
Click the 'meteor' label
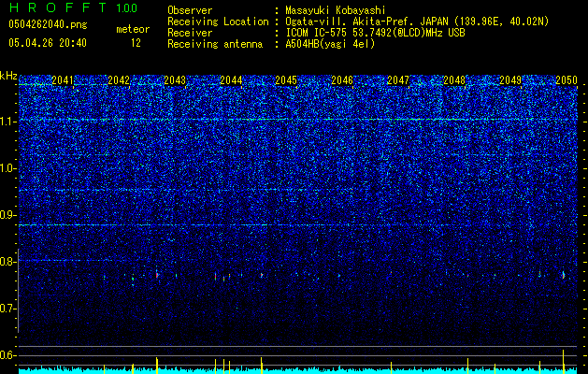click(133, 29)
